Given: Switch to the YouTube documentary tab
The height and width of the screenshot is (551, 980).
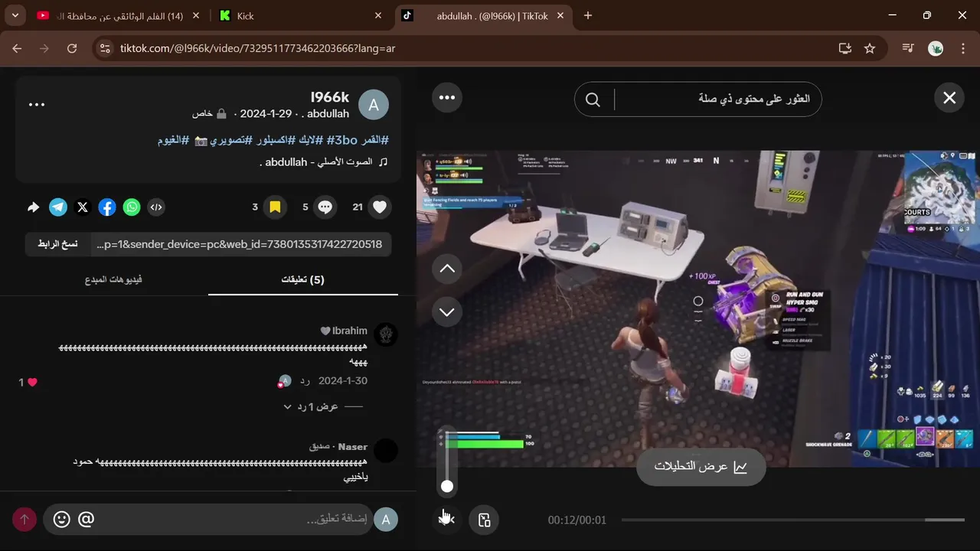Looking at the screenshot, I should coord(119,15).
